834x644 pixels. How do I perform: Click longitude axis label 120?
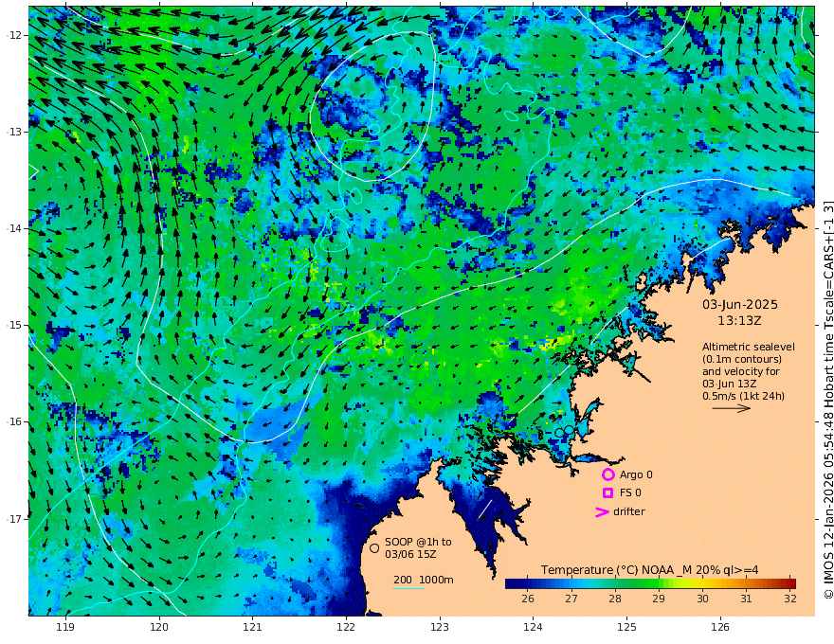click(159, 627)
